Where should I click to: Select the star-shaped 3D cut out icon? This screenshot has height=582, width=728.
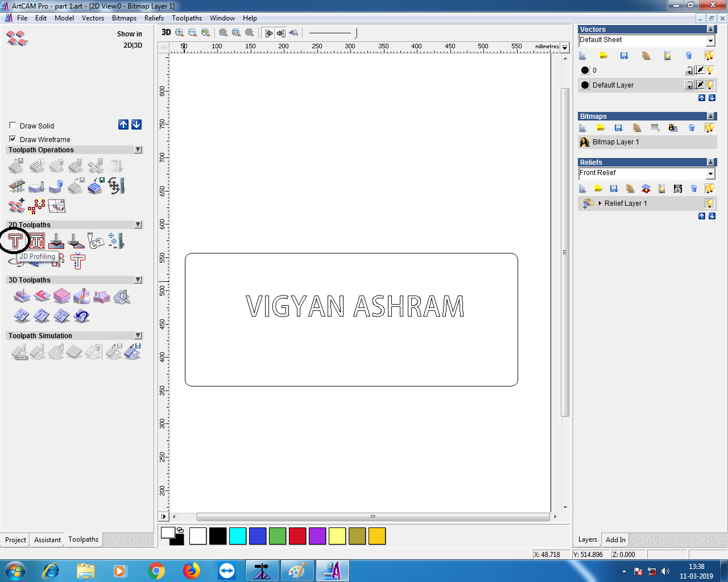(102, 296)
